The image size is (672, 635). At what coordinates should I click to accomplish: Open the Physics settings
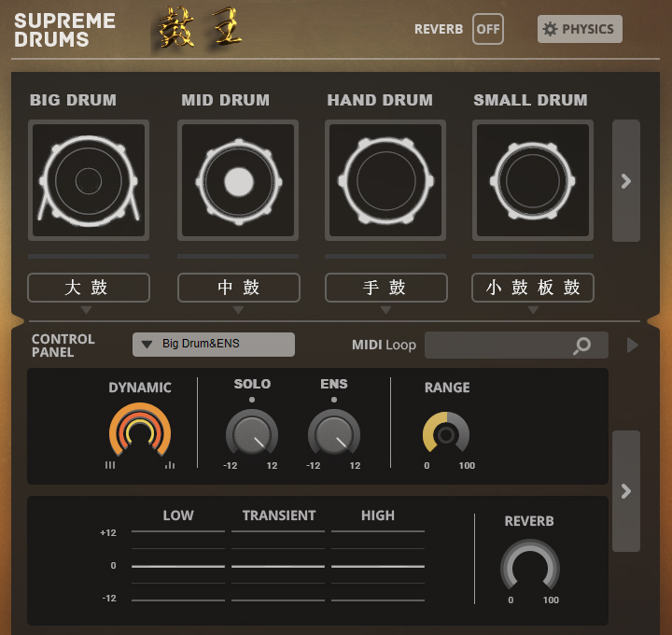580,29
